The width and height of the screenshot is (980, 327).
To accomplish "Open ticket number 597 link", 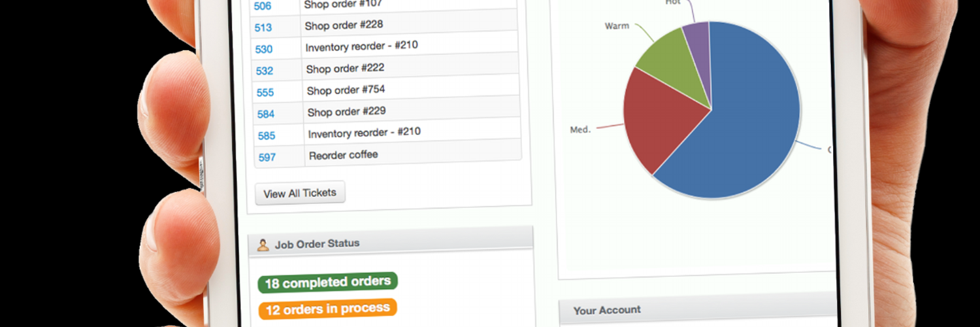I will (267, 157).
